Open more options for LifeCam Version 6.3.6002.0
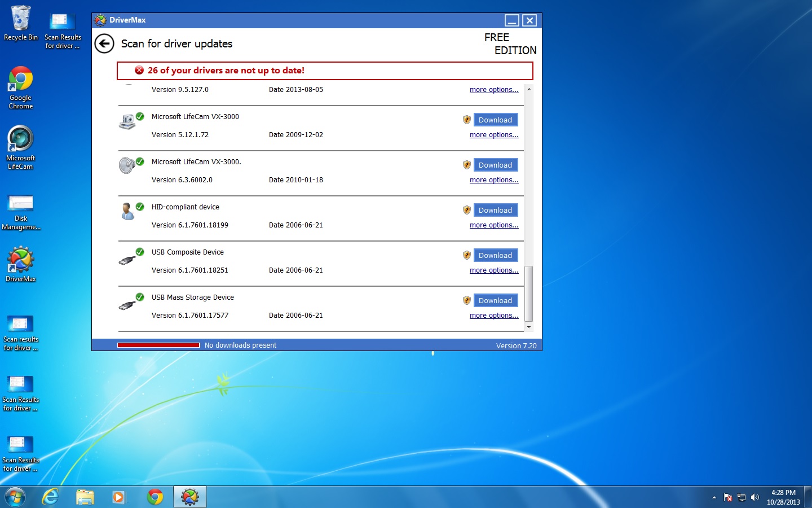Screen dimensions: 812x508 pos(494,180)
